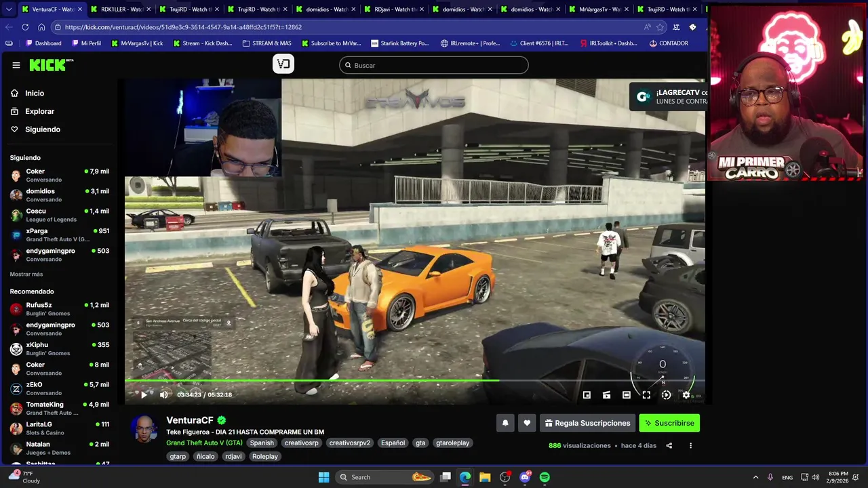Follow VenturaCF with the heart button
The height and width of the screenshot is (488, 868).
coord(527,423)
